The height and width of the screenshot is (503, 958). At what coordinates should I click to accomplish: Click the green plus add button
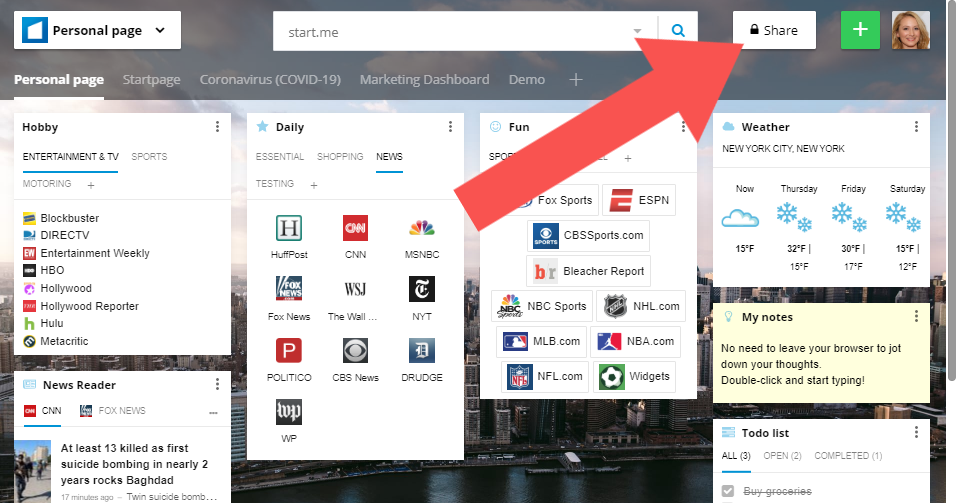pos(860,30)
